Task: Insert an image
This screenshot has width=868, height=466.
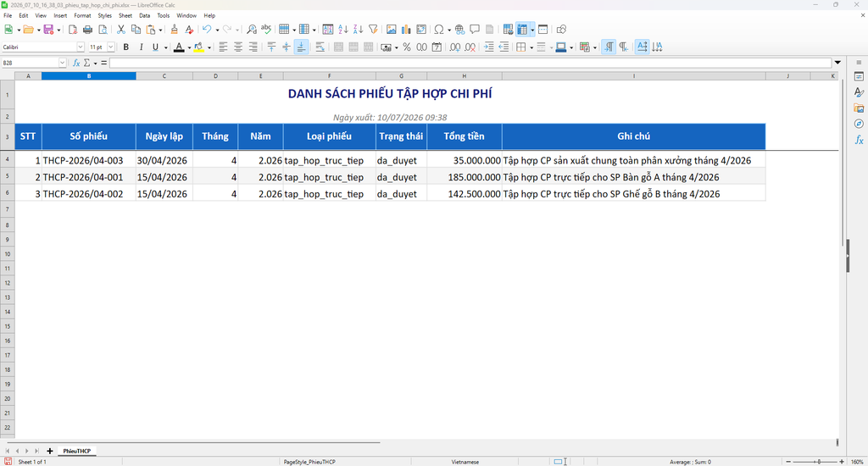Action: coord(392,30)
